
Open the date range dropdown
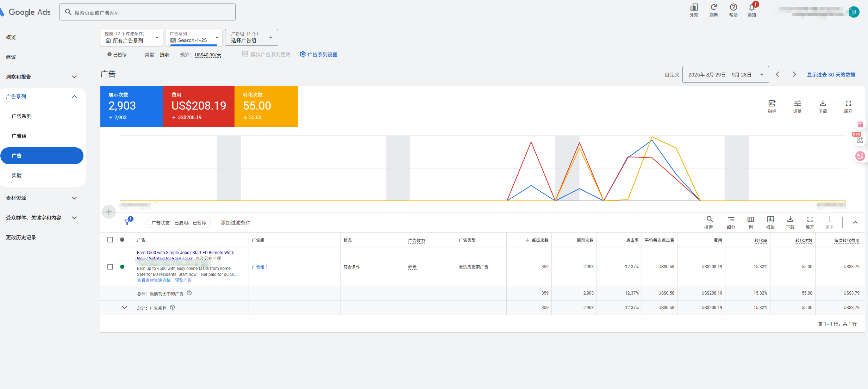coord(725,74)
